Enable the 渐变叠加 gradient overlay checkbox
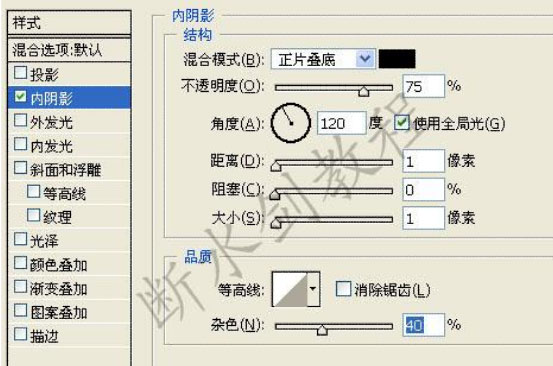Viewport: 553px width, 366px height. point(20,287)
